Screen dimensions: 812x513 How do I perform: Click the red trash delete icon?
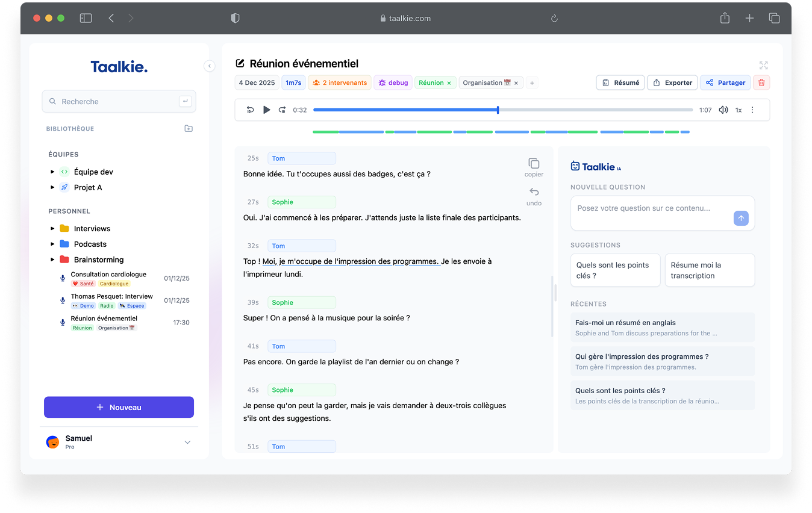(761, 82)
